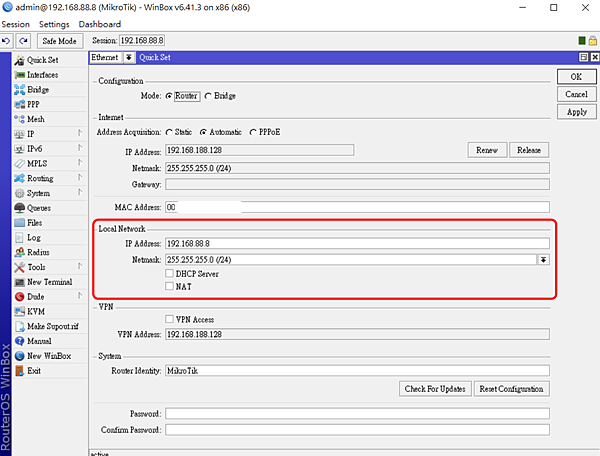Viewport: 600px width, 456px height.
Task: Select Static address acquisition
Action: click(169, 132)
